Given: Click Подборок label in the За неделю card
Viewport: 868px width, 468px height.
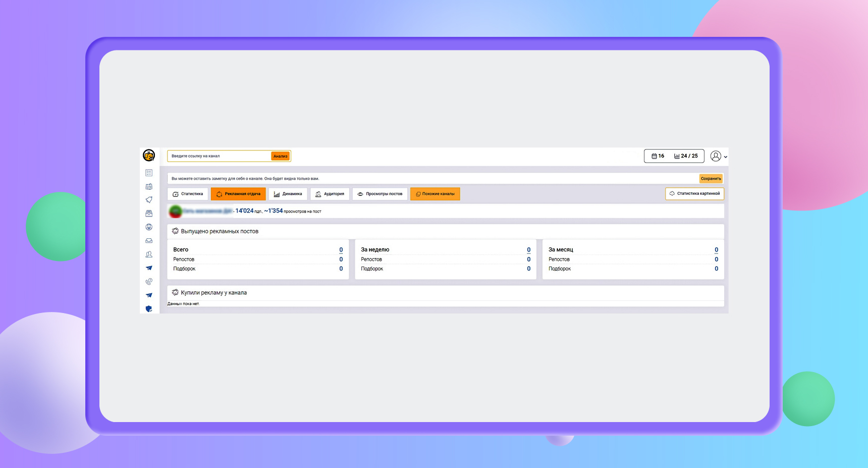Looking at the screenshot, I should pyautogui.click(x=372, y=269).
